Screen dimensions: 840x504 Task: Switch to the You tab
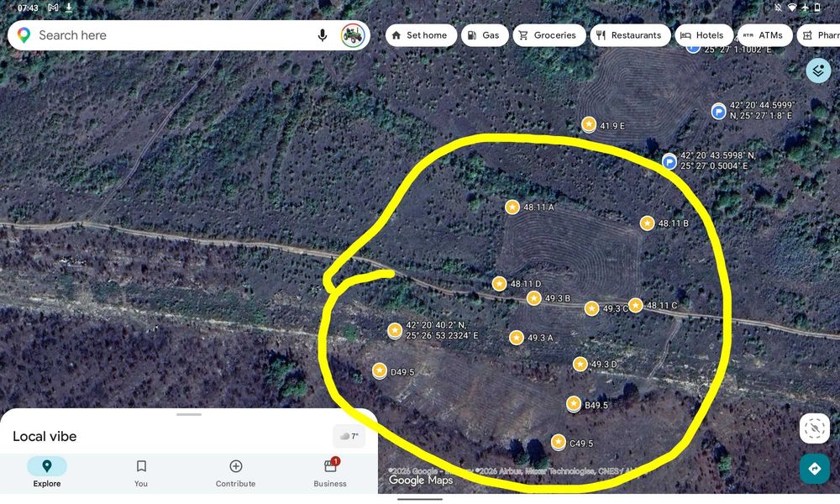click(141, 472)
